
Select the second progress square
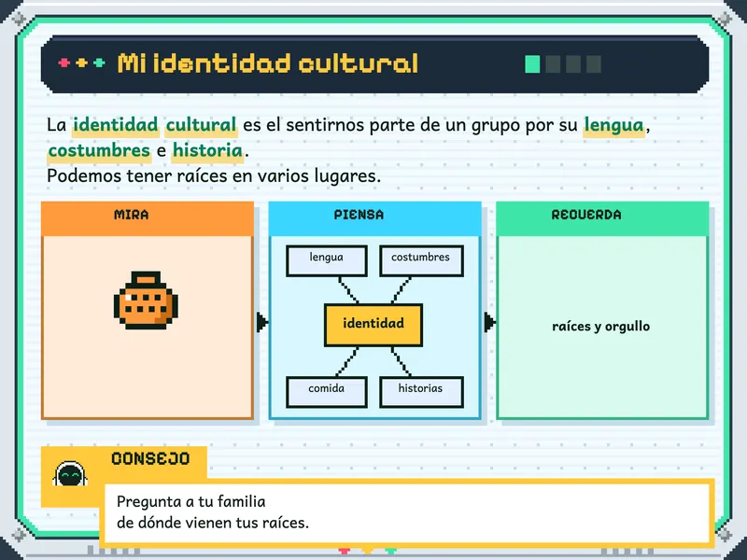(x=553, y=63)
